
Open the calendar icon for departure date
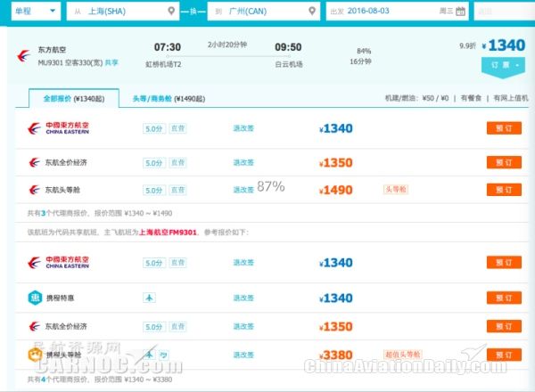[460, 12]
